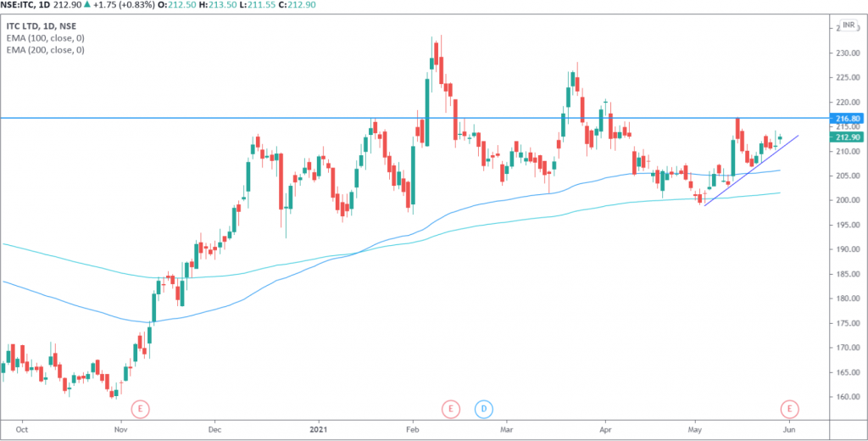Toggle the EMA (200, close, 0) indicator legend
This screenshot has height=441, width=868.
[x=45, y=50]
